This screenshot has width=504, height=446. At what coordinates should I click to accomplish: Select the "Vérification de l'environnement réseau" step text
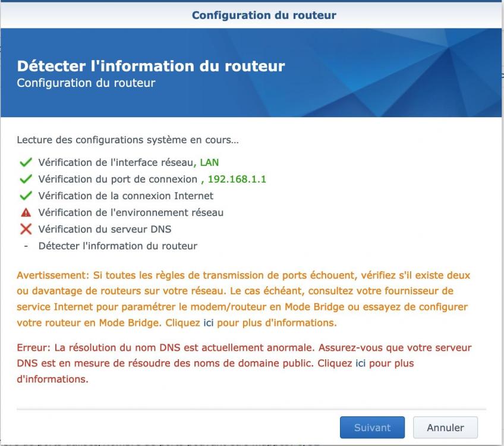point(131,212)
